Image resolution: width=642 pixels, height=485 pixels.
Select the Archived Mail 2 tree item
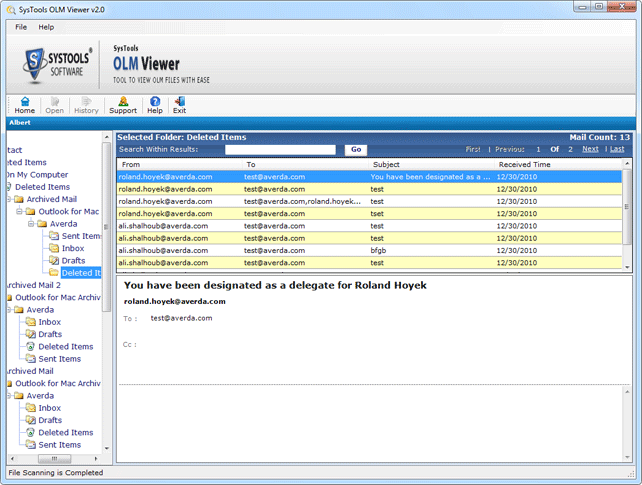[x=34, y=285]
